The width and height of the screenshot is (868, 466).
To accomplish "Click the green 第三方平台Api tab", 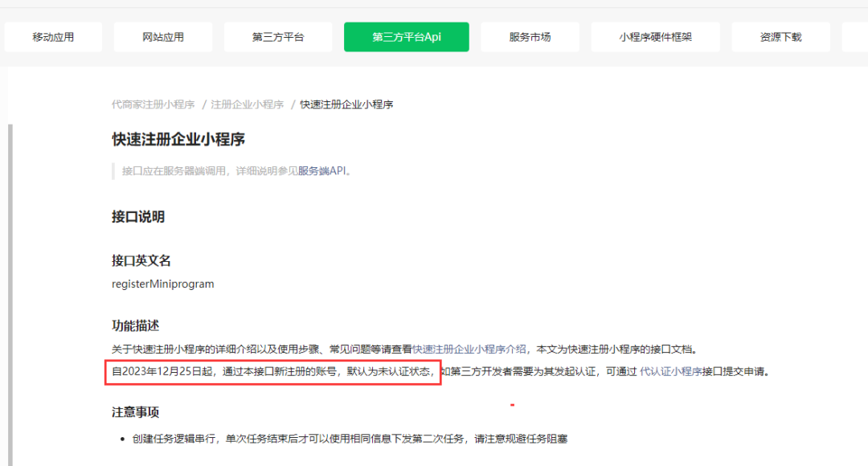I will (x=406, y=37).
